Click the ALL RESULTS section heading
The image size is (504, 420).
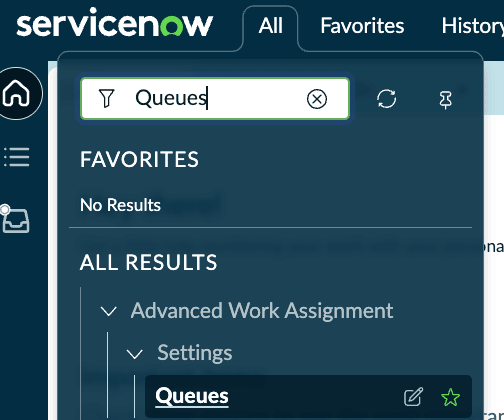[x=148, y=262]
